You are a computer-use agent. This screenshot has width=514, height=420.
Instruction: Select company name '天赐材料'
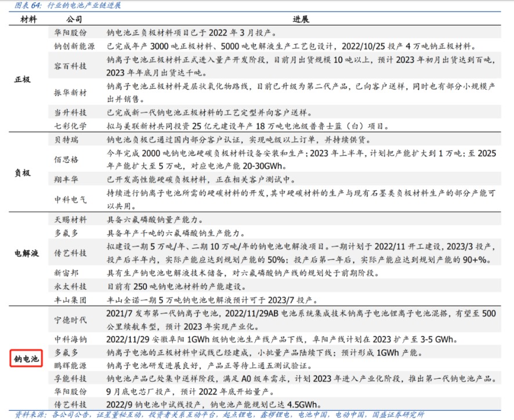click(x=70, y=219)
